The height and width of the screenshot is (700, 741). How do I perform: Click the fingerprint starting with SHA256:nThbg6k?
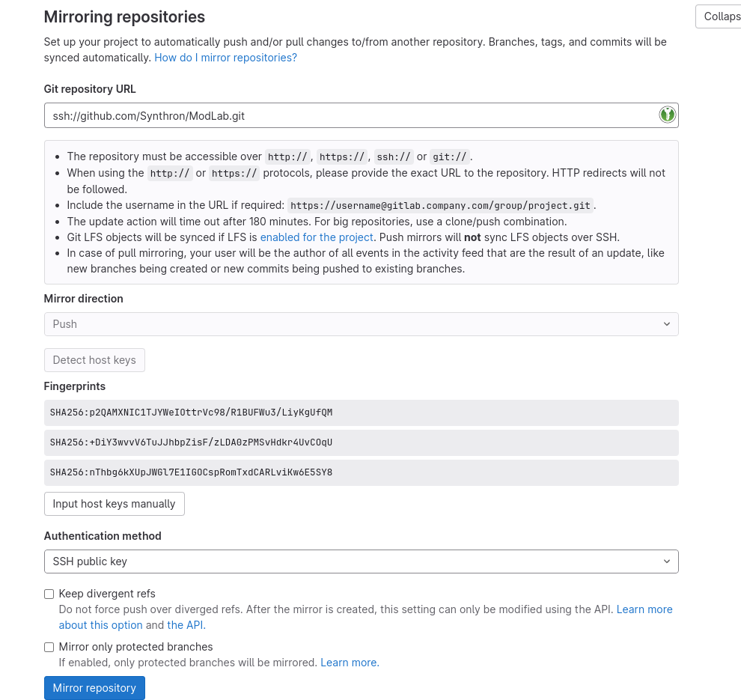[192, 472]
